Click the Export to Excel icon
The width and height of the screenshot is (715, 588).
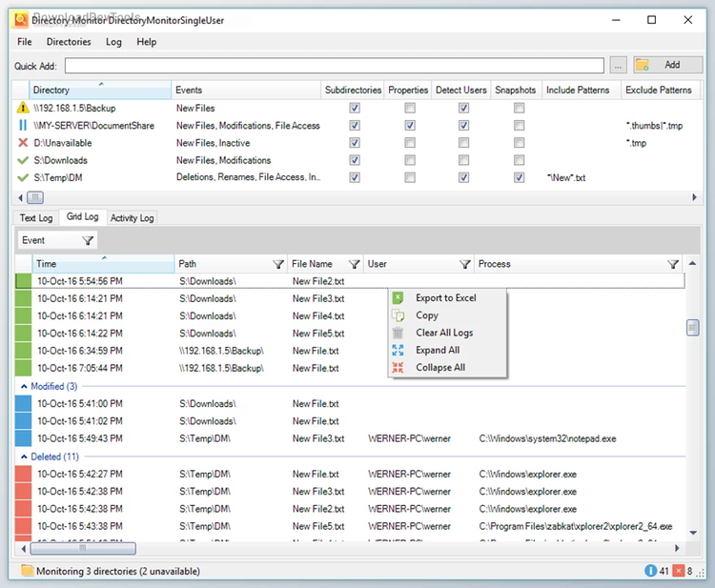point(398,298)
